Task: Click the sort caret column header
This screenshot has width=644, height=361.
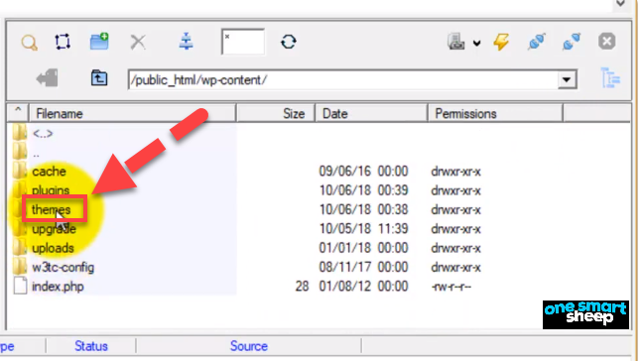Action: coord(18,113)
